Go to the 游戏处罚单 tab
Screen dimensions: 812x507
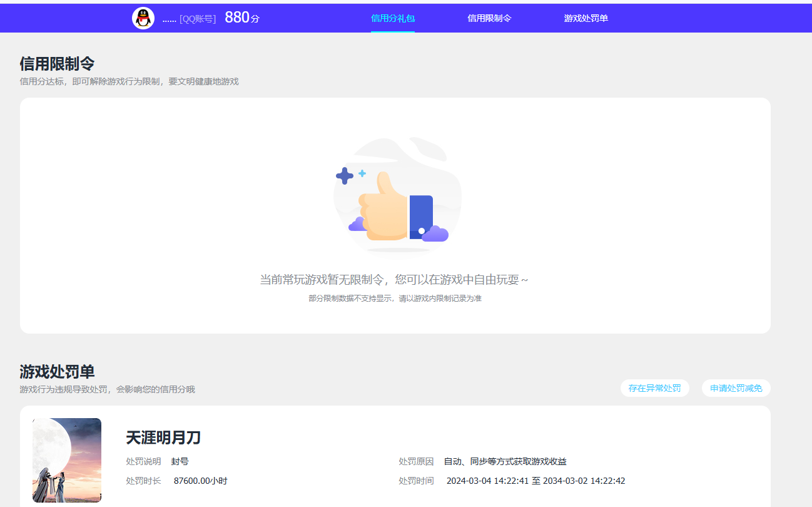586,18
